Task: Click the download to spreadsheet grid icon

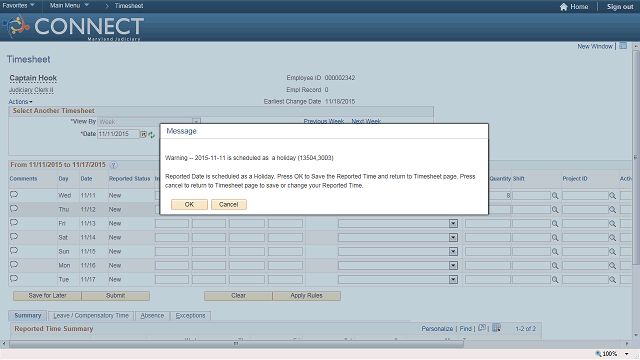Action: click(x=496, y=328)
